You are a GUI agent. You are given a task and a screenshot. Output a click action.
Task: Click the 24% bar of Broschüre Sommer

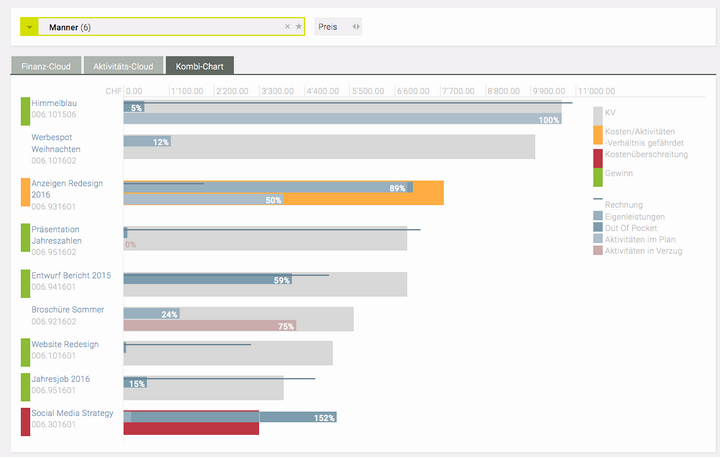(x=152, y=314)
